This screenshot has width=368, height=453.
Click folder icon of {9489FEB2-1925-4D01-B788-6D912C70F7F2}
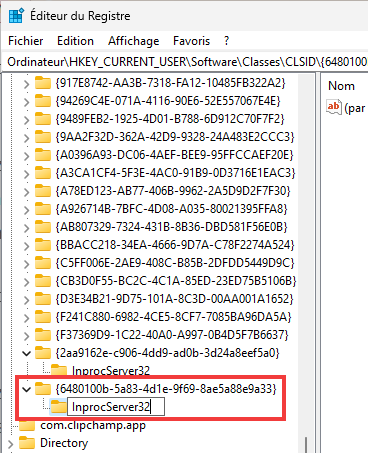[43, 119]
